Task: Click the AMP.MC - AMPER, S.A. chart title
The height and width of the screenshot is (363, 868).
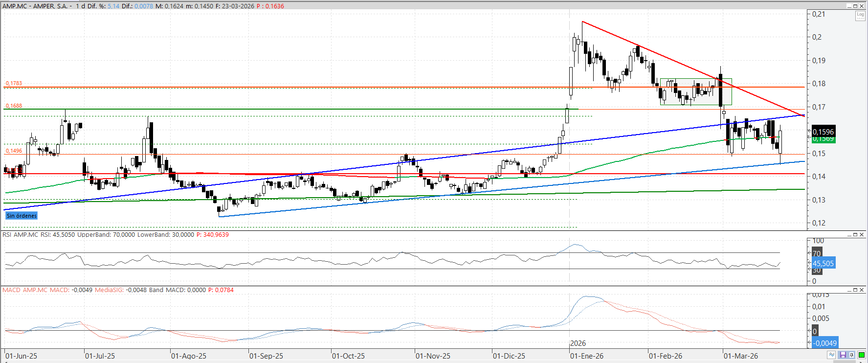Action: click(35, 6)
